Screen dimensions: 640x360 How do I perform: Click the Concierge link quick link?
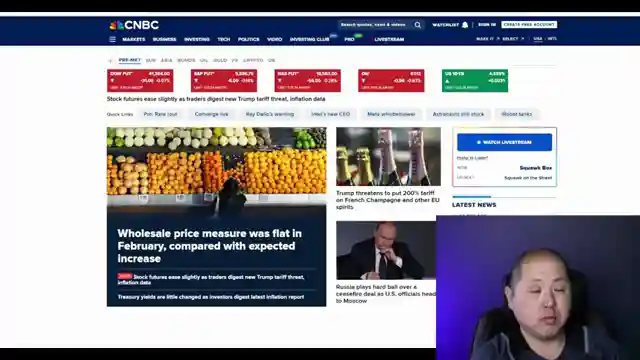click(x=211, y=114)
